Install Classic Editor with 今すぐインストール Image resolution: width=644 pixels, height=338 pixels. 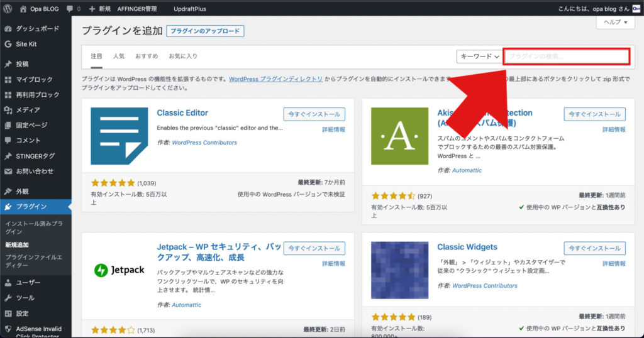tap(314, 114)
